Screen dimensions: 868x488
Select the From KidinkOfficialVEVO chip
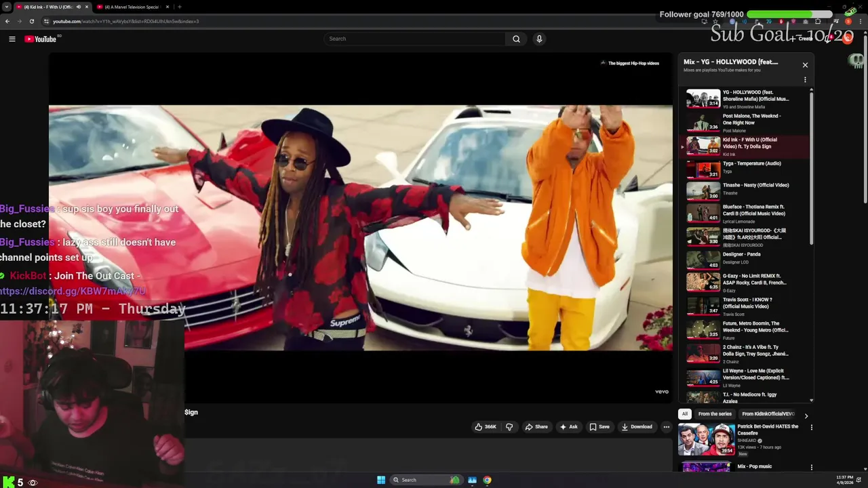tap(768, 414)
